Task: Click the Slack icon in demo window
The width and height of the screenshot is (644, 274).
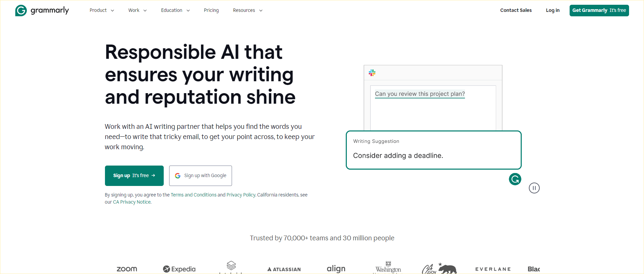Action: tap(372, 73)
